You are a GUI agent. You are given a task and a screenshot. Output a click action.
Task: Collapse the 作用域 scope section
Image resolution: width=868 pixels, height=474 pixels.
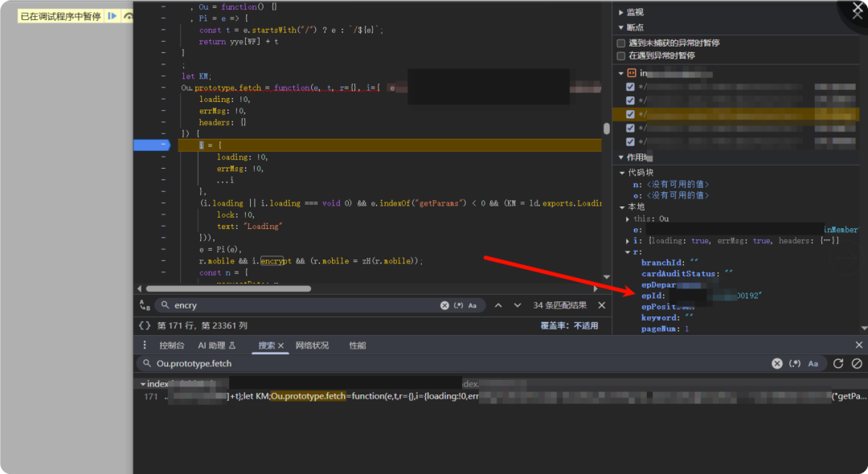point(621,157)
